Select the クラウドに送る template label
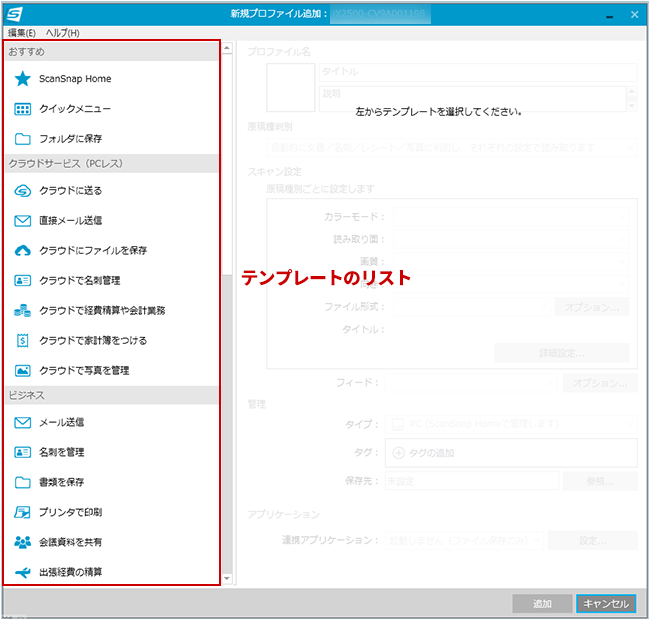This screenshot has height=620, width=650. pyautogui.click(x=70, y=191)
